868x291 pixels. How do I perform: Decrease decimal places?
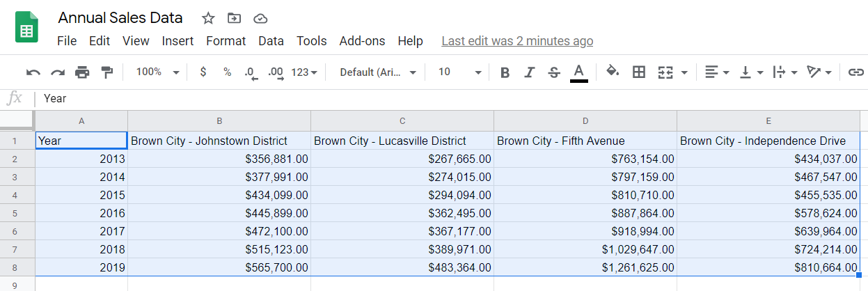click(x=252, y=72)
